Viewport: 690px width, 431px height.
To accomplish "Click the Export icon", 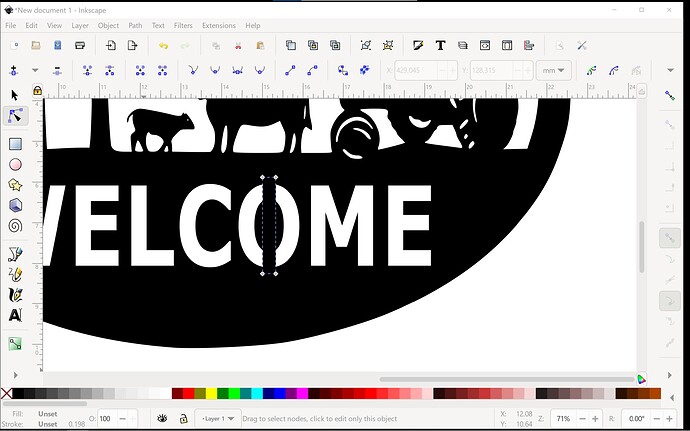I will click(132, 45).
